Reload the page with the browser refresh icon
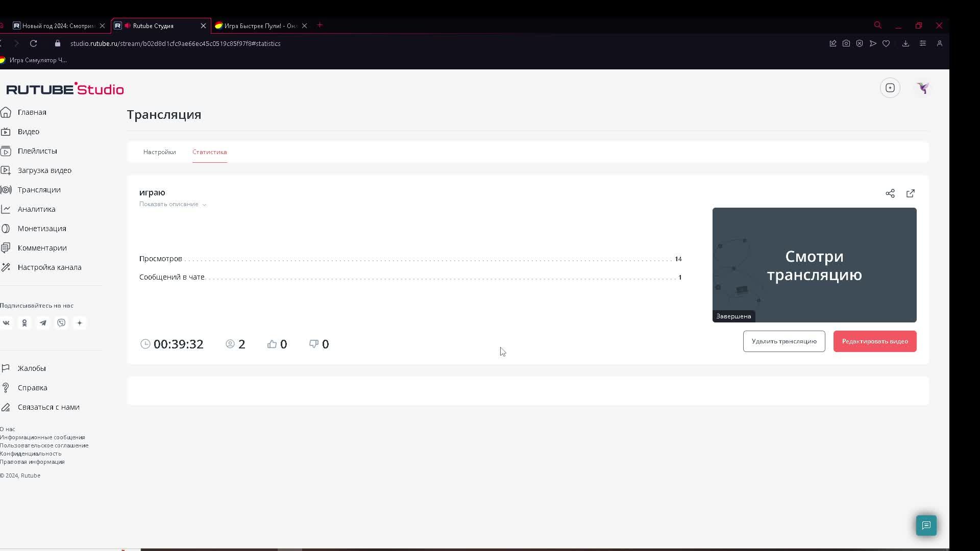This screenshot has width=980, height=551. tap(34, 43)
